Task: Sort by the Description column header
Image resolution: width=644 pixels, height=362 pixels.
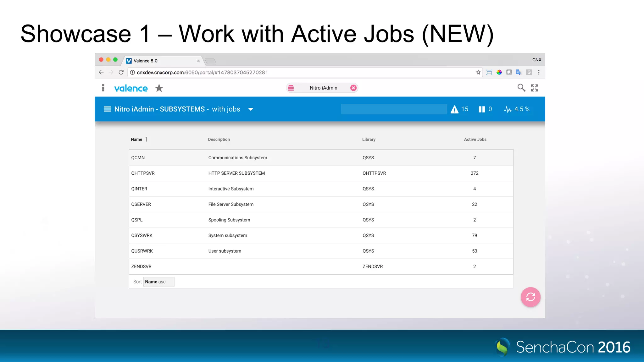Action: 219,140
